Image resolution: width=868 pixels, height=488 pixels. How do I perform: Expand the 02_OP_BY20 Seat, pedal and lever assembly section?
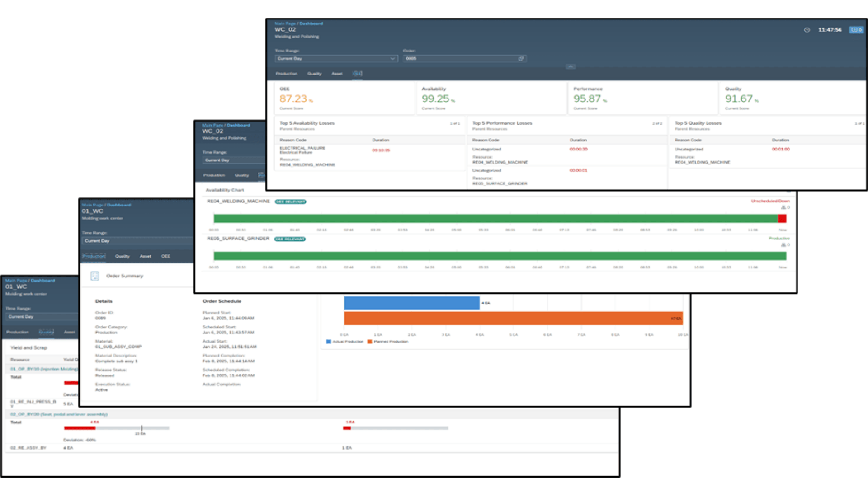pos(57,414)
